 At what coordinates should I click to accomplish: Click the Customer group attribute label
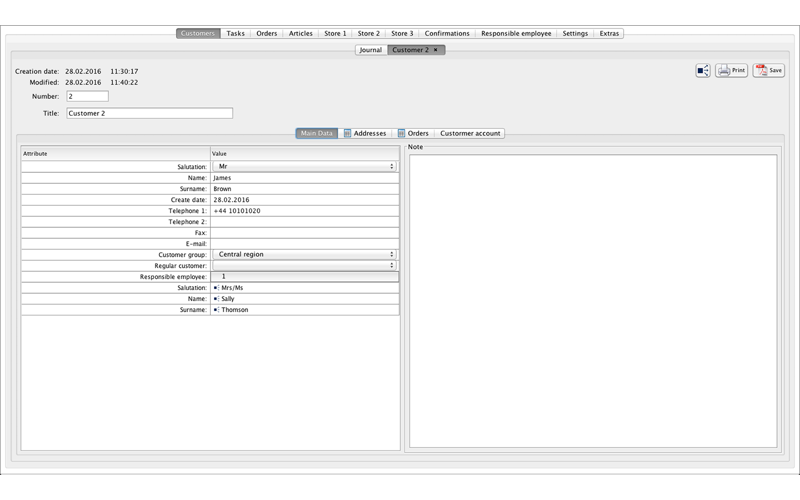(182, 255)
